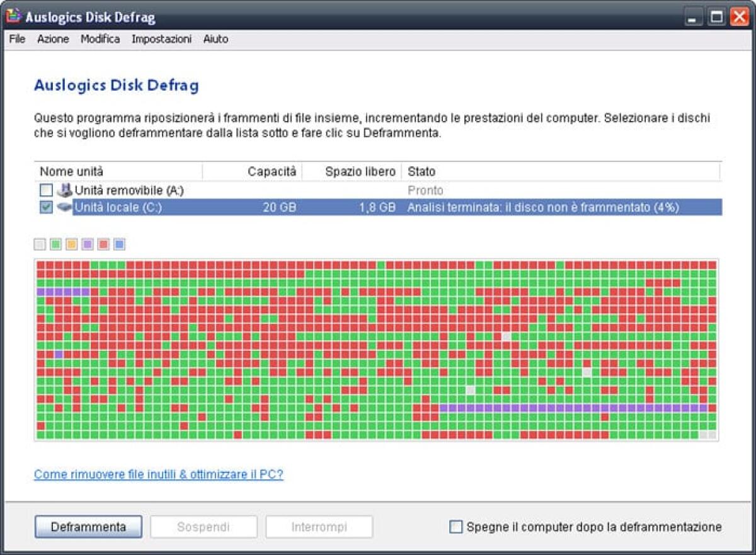This screenshot has height=555, width=756.
Task: Select the purple legend color square
Action: (87, 244)
